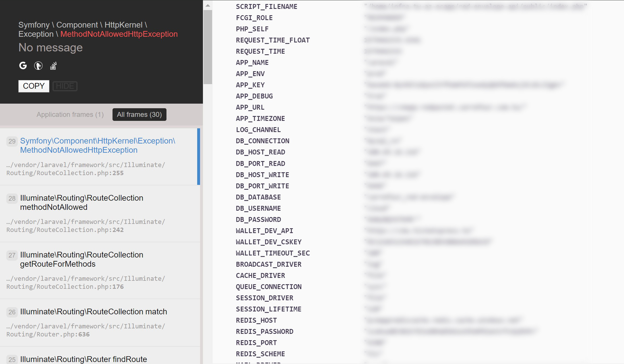This screenshot has width=624, height=364.
Task: Click the REDIS_PORT variable name
Action: (x=256, y=343)
